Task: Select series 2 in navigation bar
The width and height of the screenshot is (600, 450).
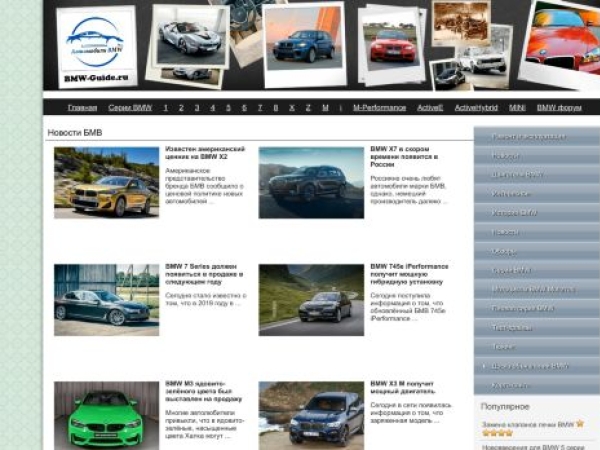Action: pos(181,108)
